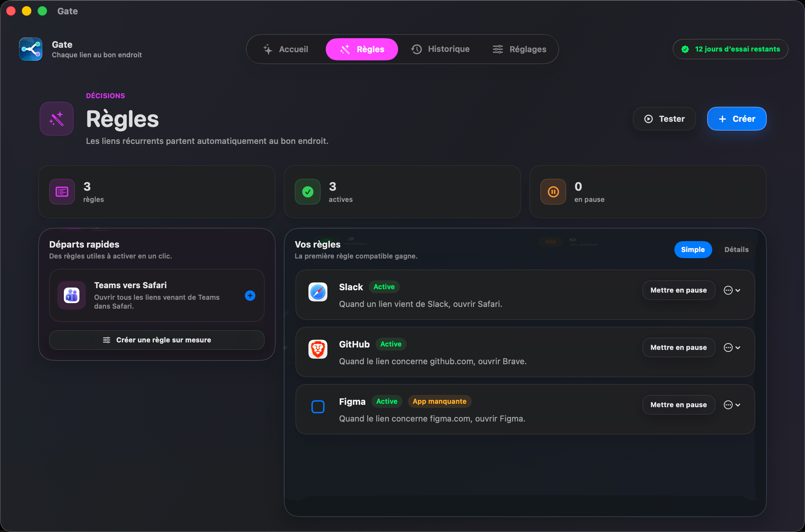
Task: Open more options menu for the Slack rule
Action: [732, 290]
